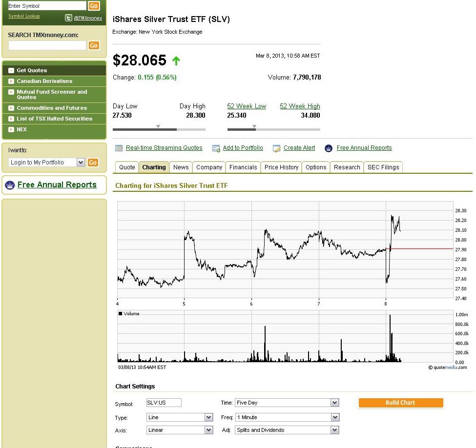
Task: Click the price line chart area
Action: [x=286, y=249]
